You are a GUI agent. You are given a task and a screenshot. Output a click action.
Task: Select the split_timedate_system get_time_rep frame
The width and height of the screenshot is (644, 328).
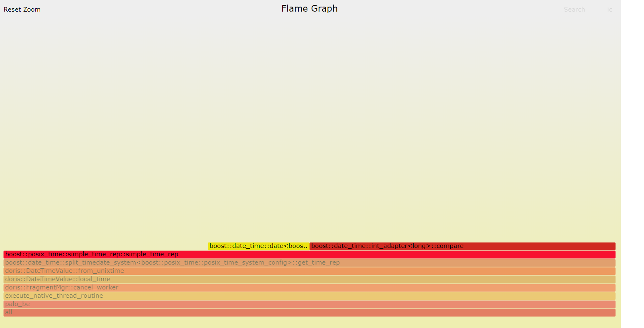tap(310, 263)
